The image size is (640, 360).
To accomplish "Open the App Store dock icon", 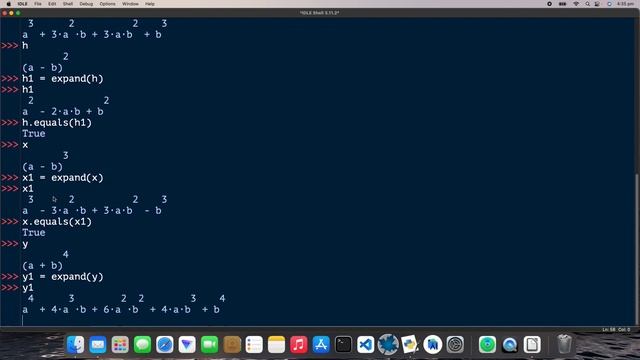I will 321,344.
